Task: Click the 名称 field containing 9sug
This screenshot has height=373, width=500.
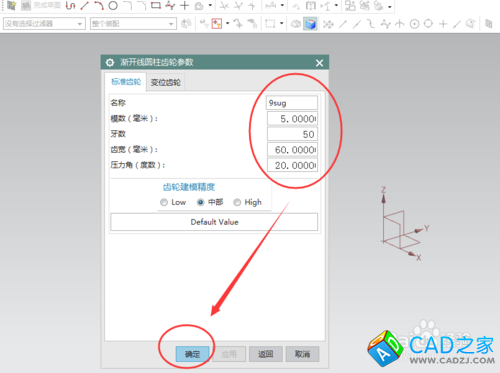Action: pyautogui.click(x=292, y=103)
